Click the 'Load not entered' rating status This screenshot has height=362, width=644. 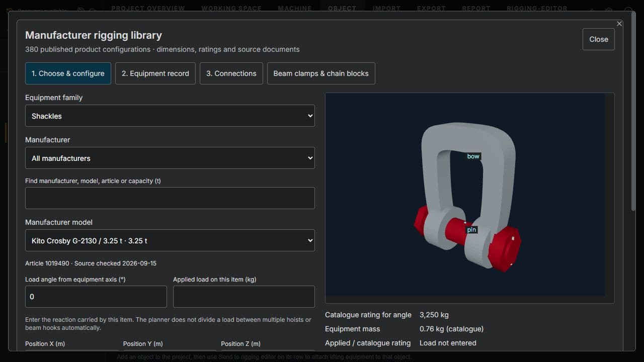pyautogui.click(x=448, y=343)
